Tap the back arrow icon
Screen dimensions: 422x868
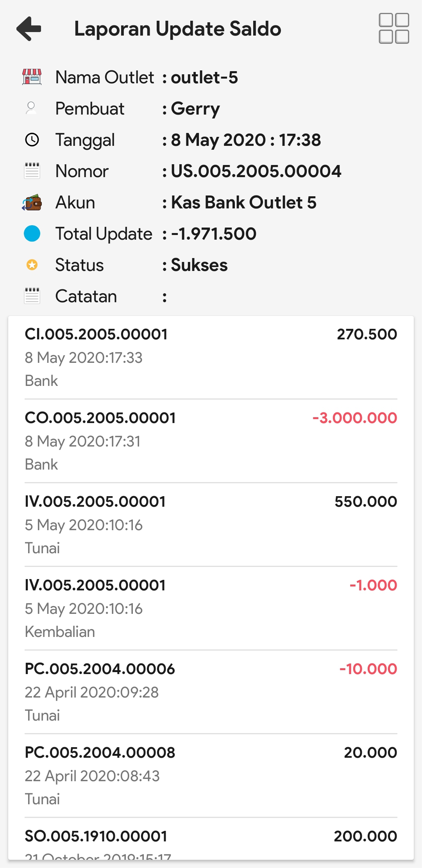tap(29, 29)
